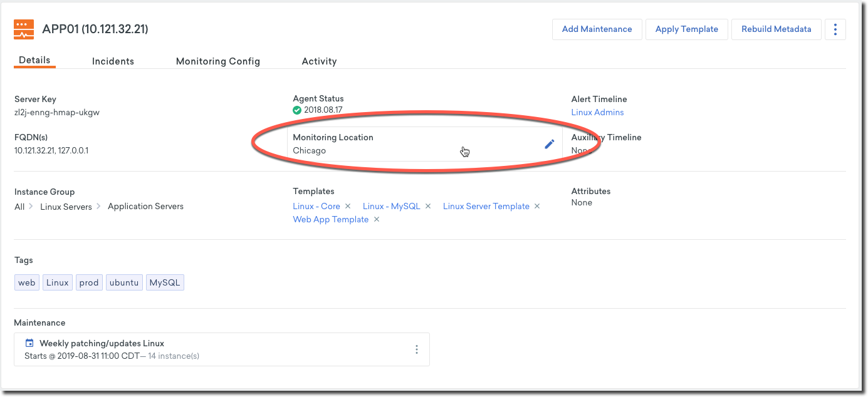Click the Add Maintenance button
Image resolution: width=868 pixels, height=397 pixels.
point(597,29)
